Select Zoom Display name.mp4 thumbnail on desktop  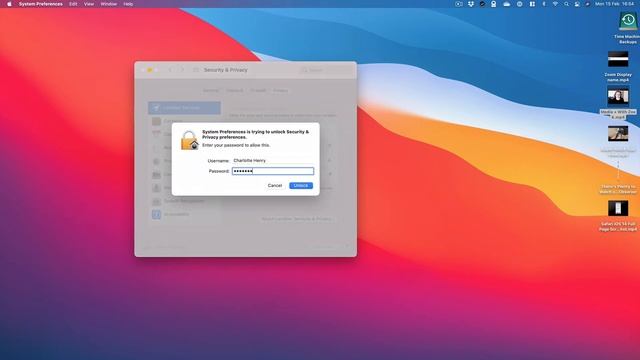[618, 59]
